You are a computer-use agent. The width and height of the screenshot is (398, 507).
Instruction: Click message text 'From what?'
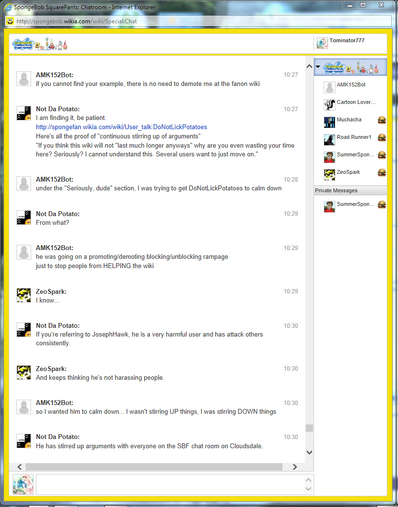point(52,223)
